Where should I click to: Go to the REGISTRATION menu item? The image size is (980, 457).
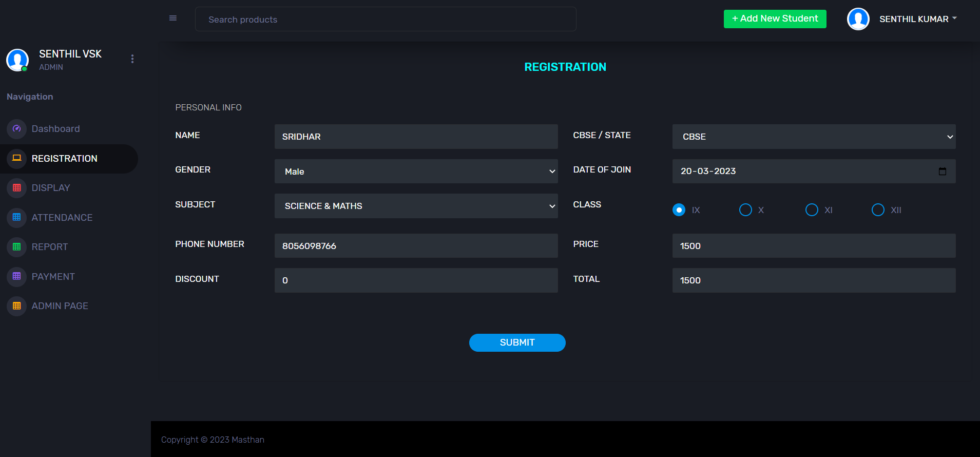tap(64, 159)
